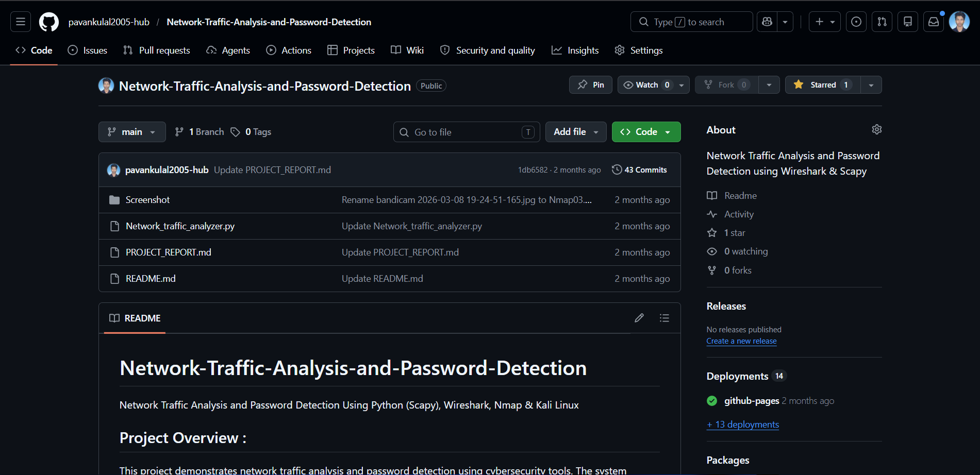The height and width of the screenshot is (475, 980).
Task: Go to GitHub homepage logo
Action: point(49,22)
